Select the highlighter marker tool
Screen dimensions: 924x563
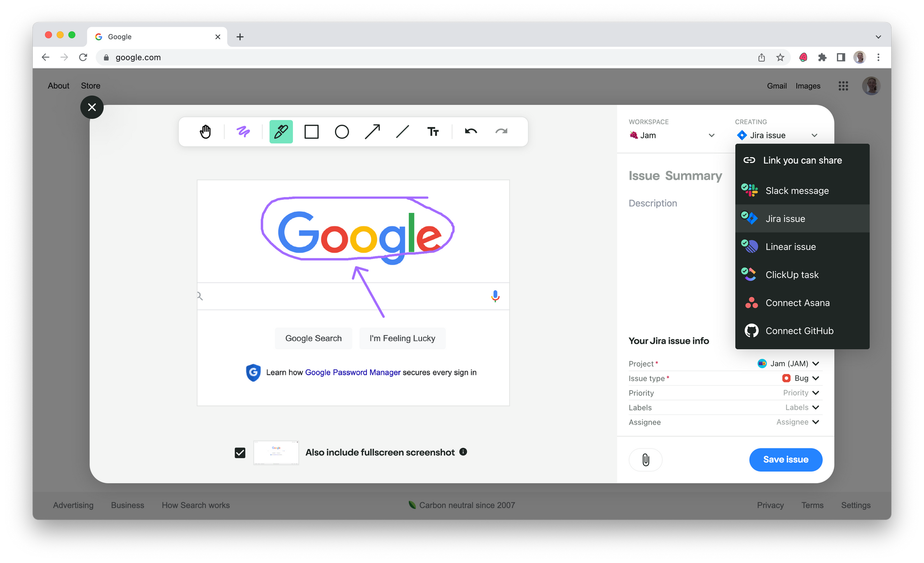[x=281, y=132]
